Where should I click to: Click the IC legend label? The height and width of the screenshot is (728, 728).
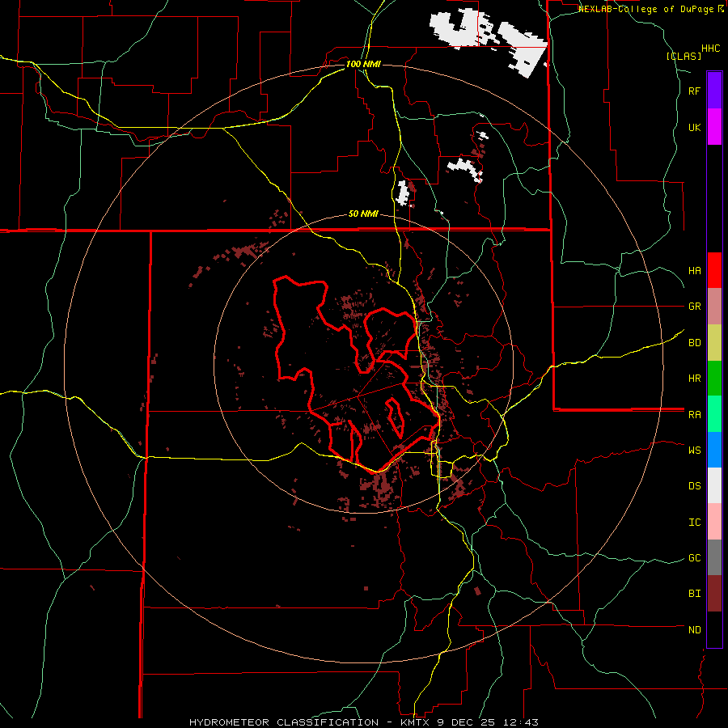point(694,522)
